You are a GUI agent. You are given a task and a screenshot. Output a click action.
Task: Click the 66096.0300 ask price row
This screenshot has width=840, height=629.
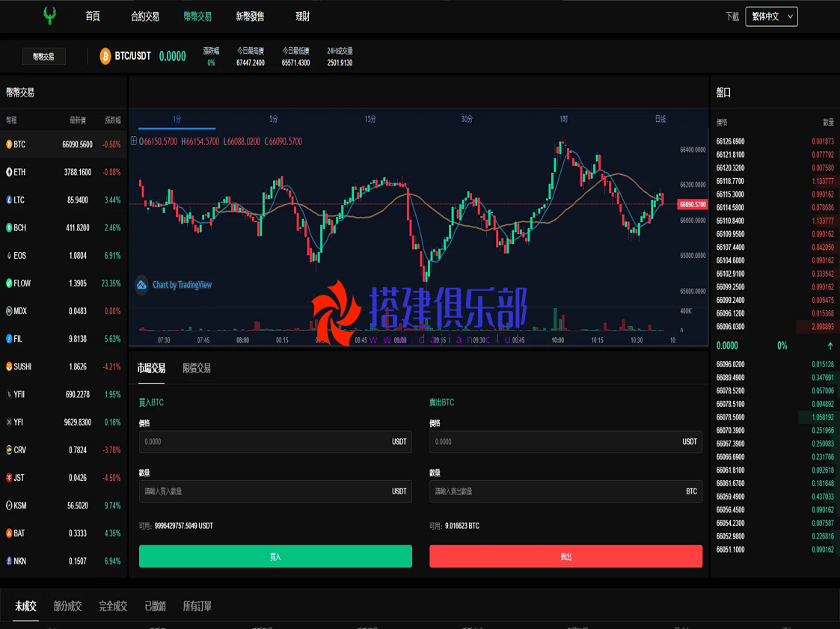775,327
